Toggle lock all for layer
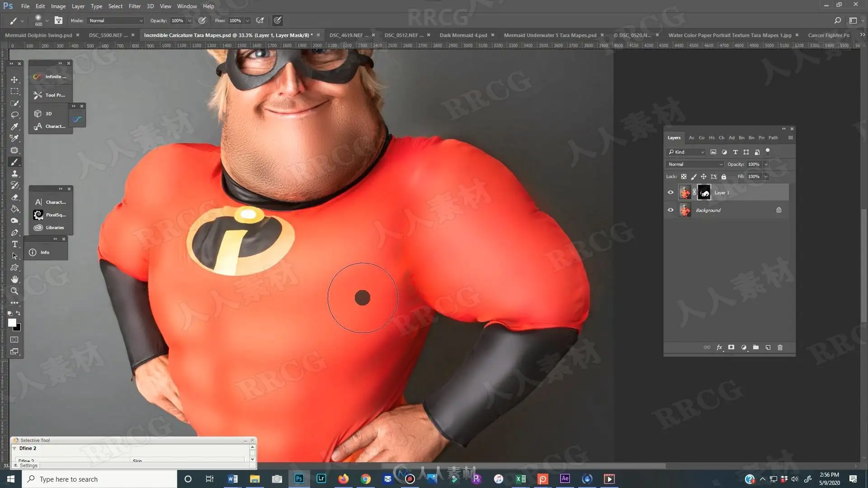Screen dimensions: 868x488 (x=724, y=177)
